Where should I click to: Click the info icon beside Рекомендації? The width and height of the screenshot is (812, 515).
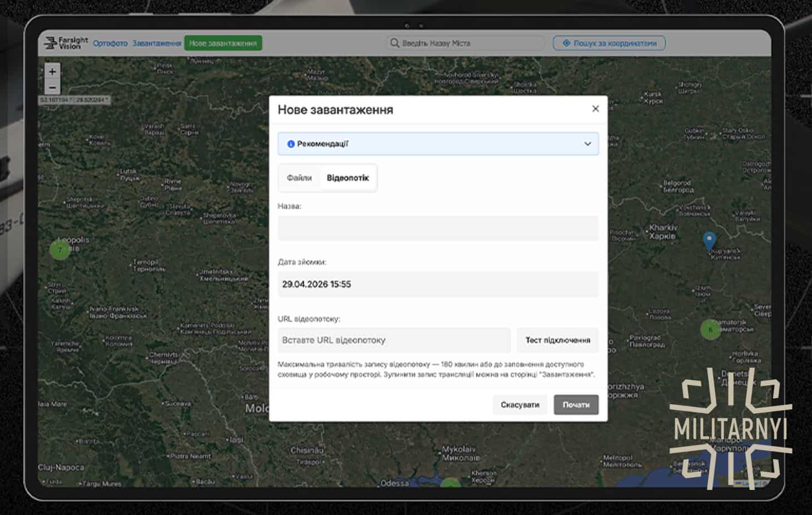(x=290, y=144)
